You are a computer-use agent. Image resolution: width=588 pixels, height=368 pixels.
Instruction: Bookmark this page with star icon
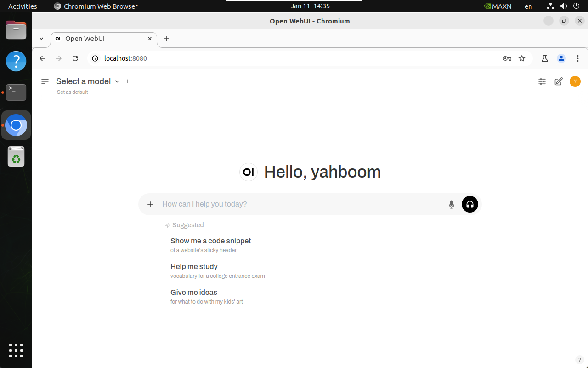[522, 58]
